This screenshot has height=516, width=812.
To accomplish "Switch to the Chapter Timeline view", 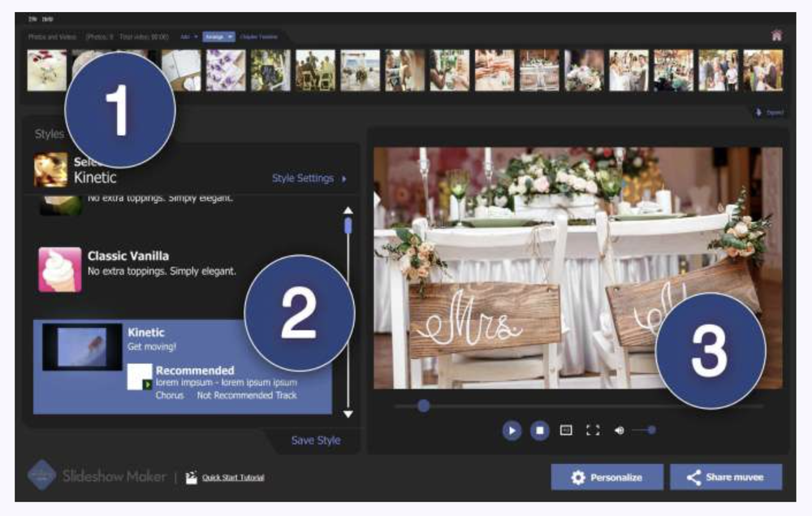I will point(257,36).
